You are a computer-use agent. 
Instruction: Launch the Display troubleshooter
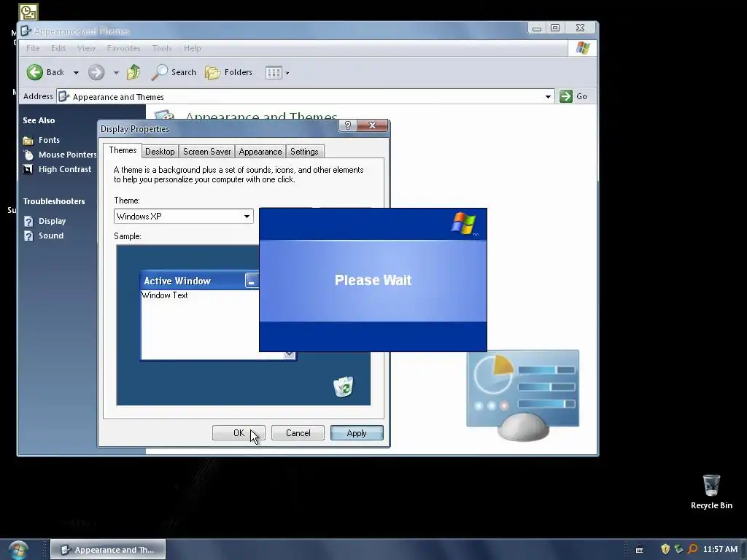coord(52,221)
